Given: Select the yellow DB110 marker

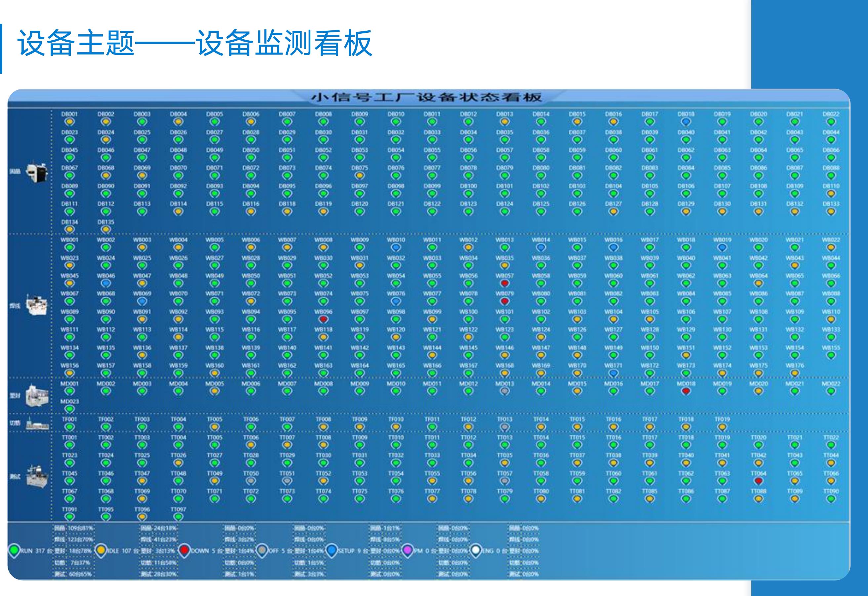Looking at the screenshot, I should (831, 194).
